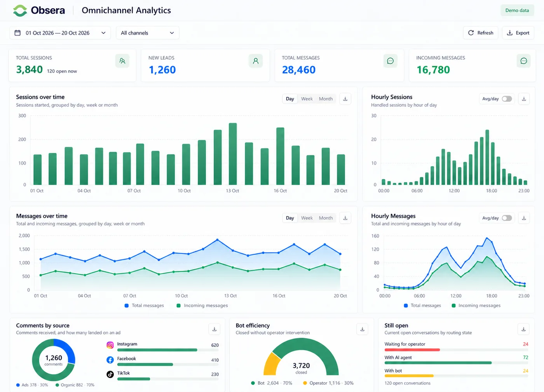This screenshot has height=392, width=544.
Task: Open the All channels dropdown
Action: click(x=148, y=33)
